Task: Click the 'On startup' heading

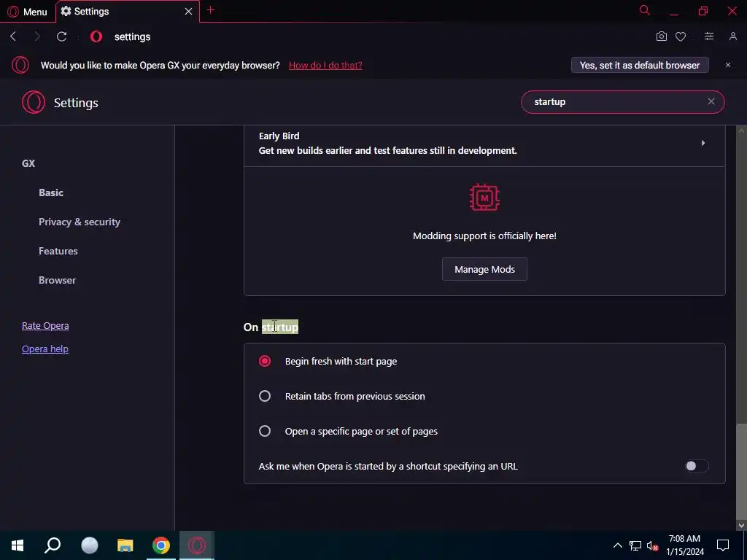Action: click(x=271, y=327)
